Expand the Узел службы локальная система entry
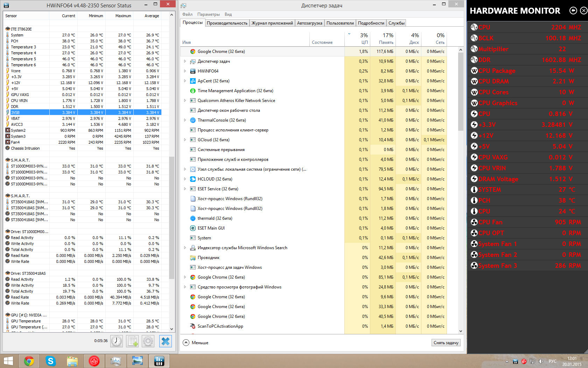This screenshot has width=588, height=368. click(x=185, y=169)
